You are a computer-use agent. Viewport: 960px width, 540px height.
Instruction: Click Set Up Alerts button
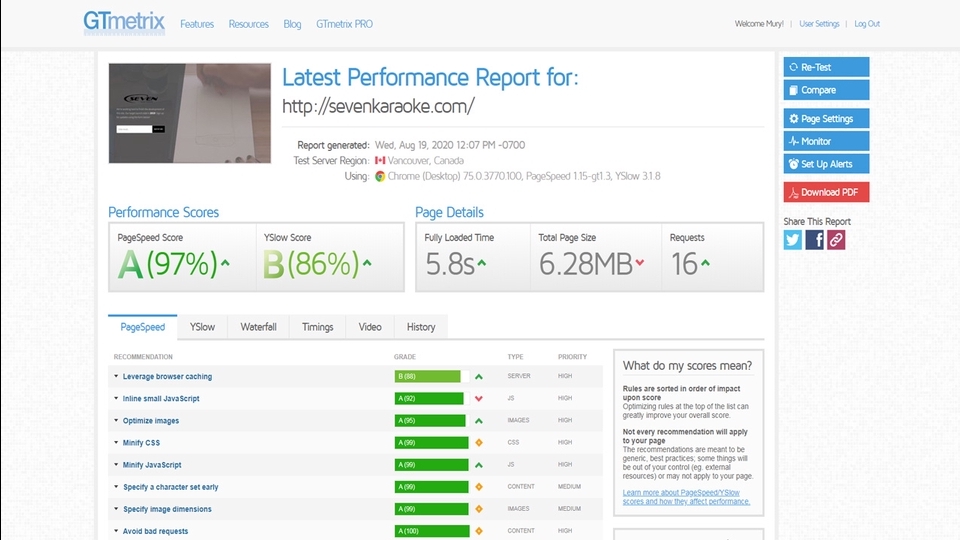click(826, 164)
